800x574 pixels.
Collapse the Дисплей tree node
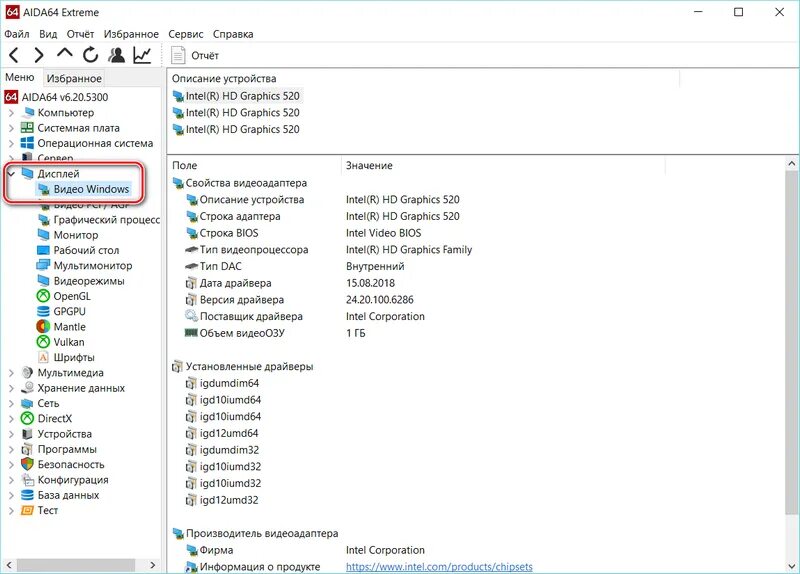tap(11, 174)
